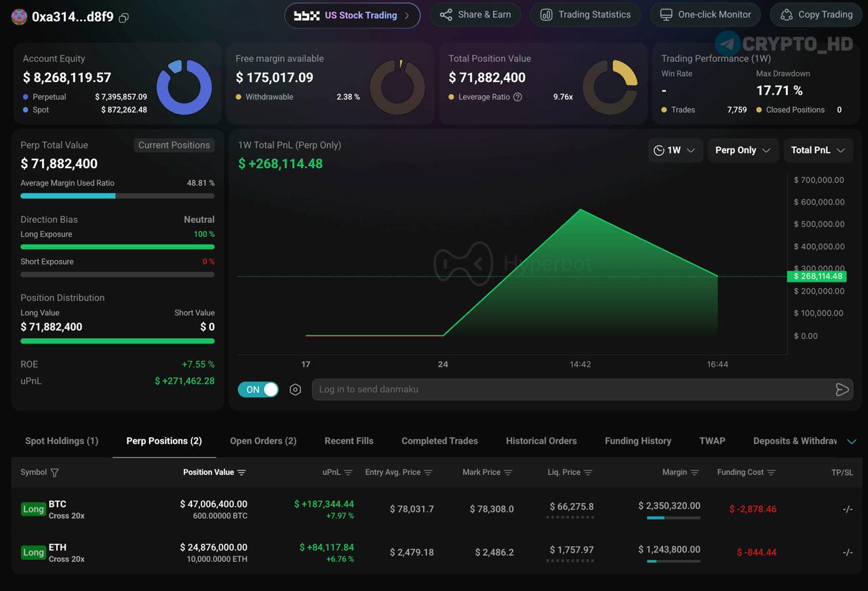868x591 pixels.
Task: Click the wallet avatar icon
Action: click(x=20, y=17)
